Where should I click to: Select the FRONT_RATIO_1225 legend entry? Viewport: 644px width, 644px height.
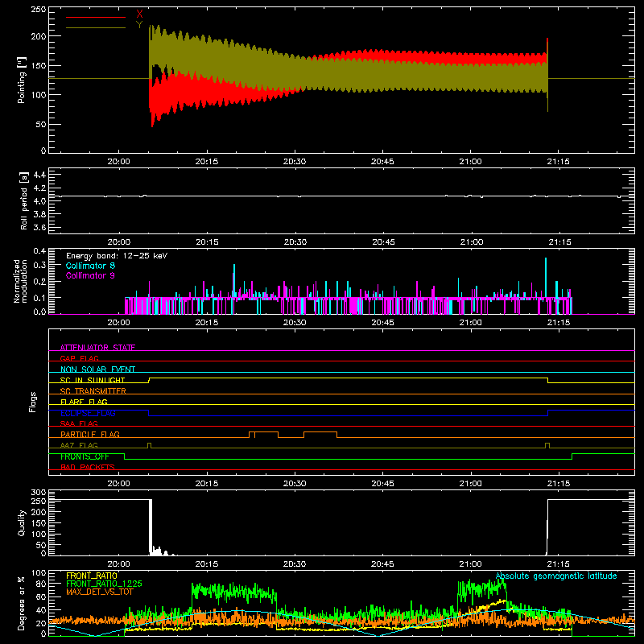tap(104, 584)
